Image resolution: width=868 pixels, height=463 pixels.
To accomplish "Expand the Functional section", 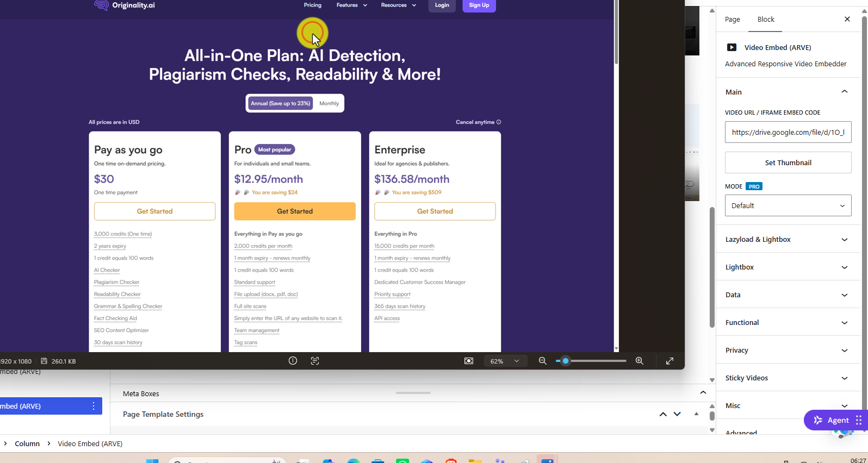I will 788,322.
